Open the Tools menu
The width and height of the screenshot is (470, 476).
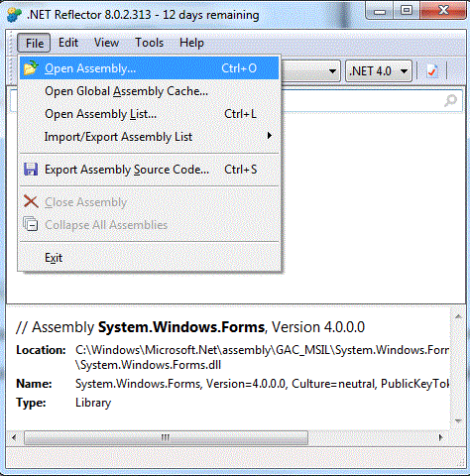click(x=150, y=43)
